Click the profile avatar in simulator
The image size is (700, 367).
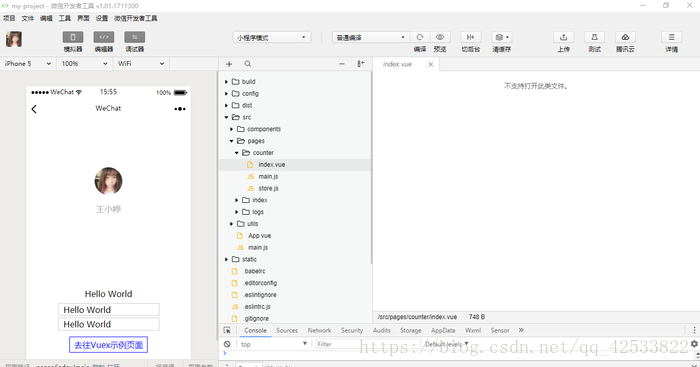(108, 181)
